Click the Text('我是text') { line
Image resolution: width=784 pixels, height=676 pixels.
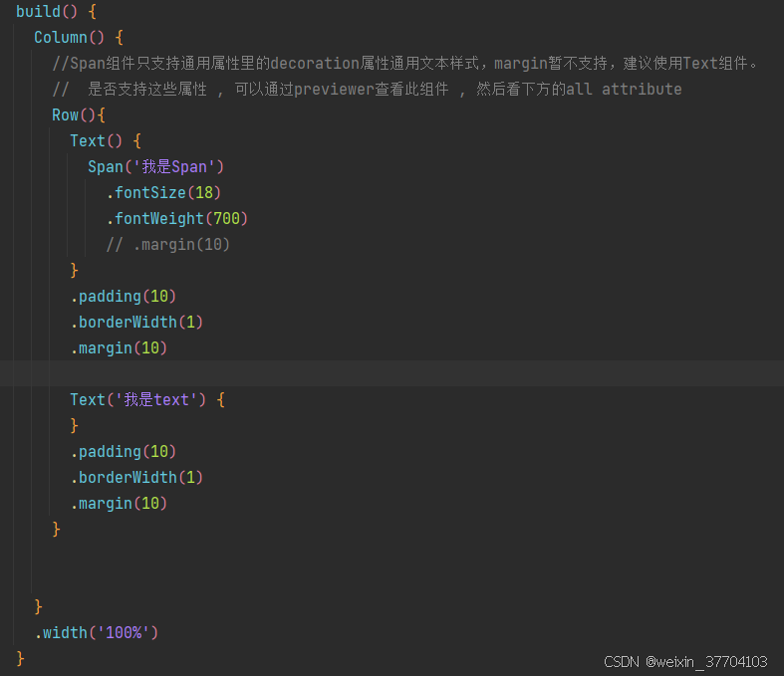coord(147,399)
